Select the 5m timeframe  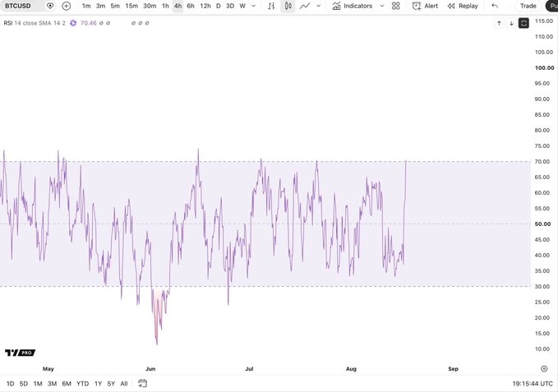tap(115, 6)
